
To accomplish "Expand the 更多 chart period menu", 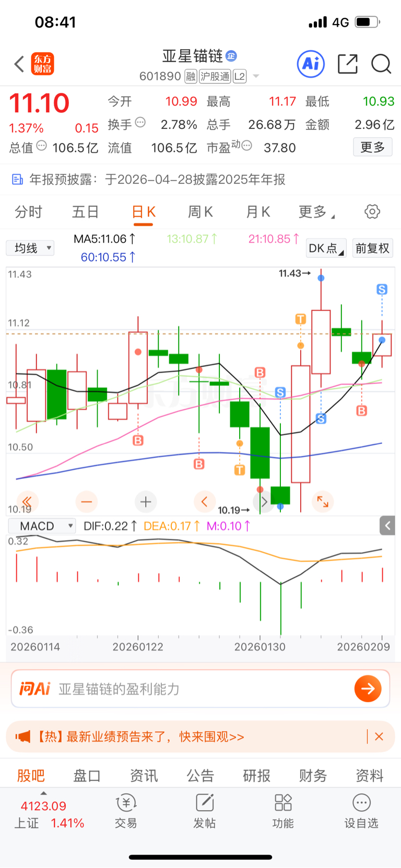I will [x=316, y=211].
